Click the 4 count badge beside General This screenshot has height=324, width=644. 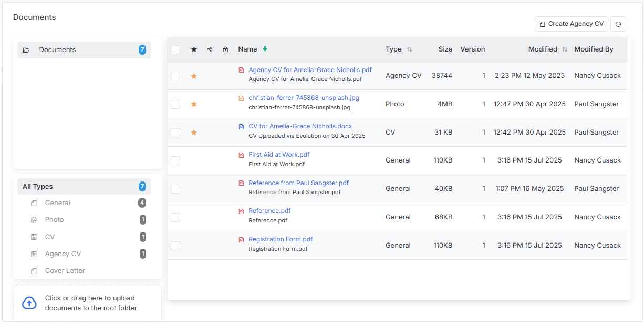[142, 203]
